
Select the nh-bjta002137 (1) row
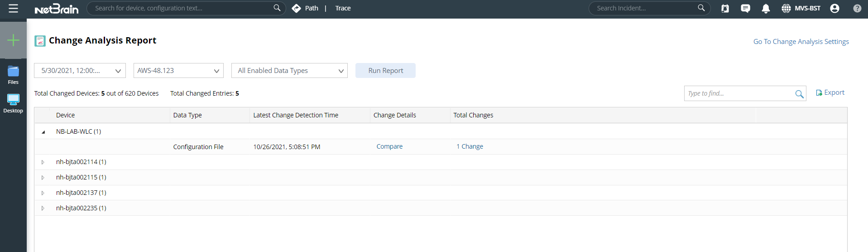tap(441, 193)
